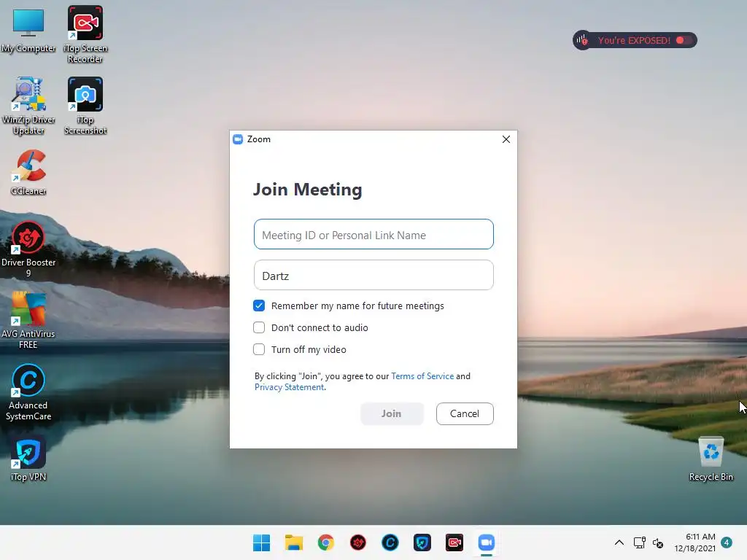Screen dimensions: 747x560
Task: Focus the Meeting ID or Personal Link Name field
Action: point(373,234)
